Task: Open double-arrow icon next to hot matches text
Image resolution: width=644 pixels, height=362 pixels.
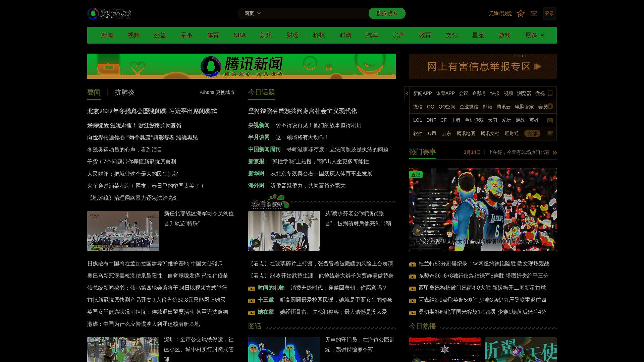Action: click(x=555, y=153)
